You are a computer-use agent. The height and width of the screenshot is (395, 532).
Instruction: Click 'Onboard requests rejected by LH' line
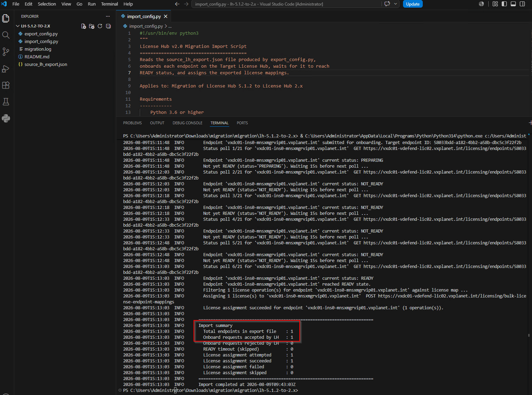click(x=248, y=343)
